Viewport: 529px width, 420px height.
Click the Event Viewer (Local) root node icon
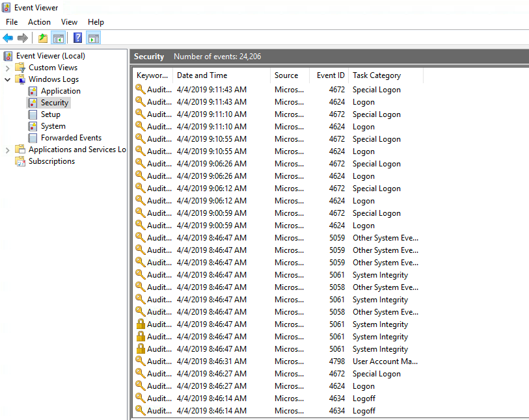(x=8, y=56)
